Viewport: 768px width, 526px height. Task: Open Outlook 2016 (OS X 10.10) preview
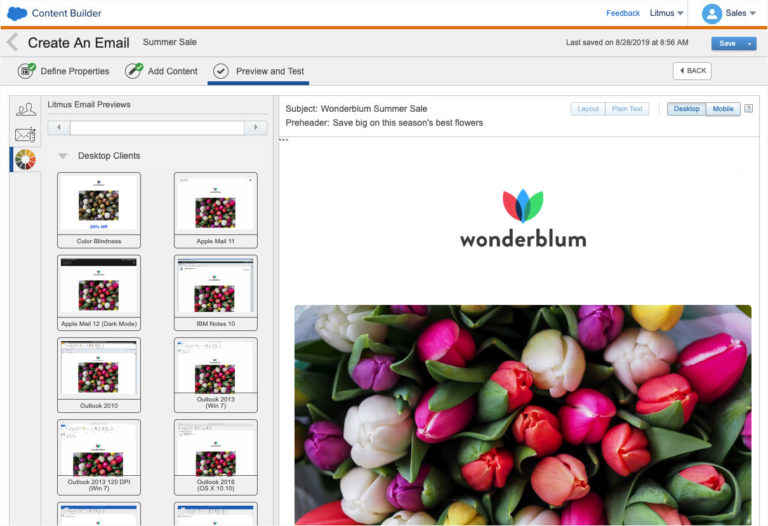coord(216,457)
